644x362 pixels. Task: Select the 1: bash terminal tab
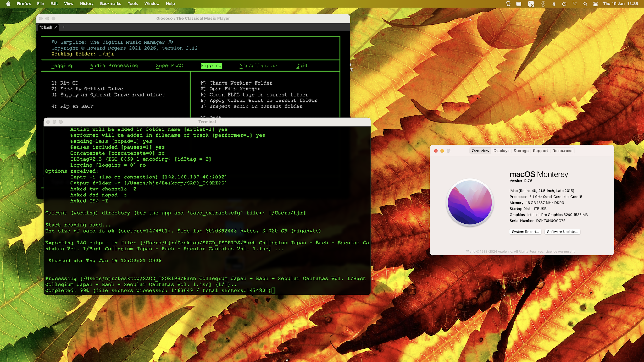coord(47,27)
